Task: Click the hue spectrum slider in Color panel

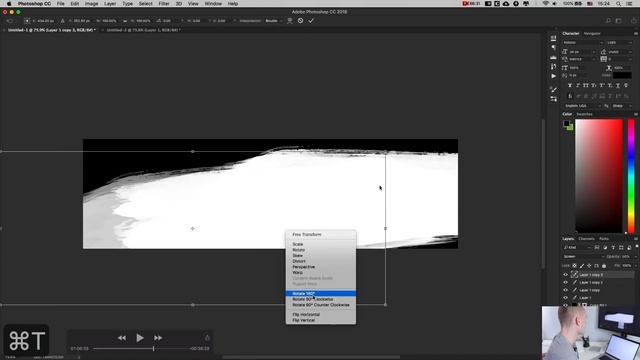Action: (x=631, y=176)
